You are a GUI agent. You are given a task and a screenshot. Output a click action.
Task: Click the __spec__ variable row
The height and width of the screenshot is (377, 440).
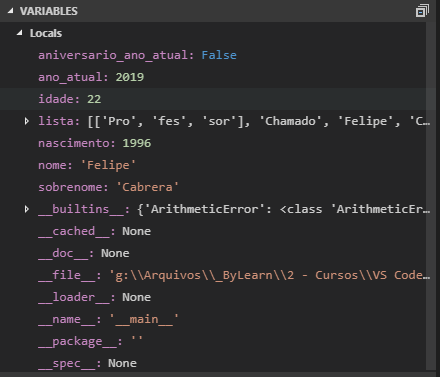tap(213, 362)
